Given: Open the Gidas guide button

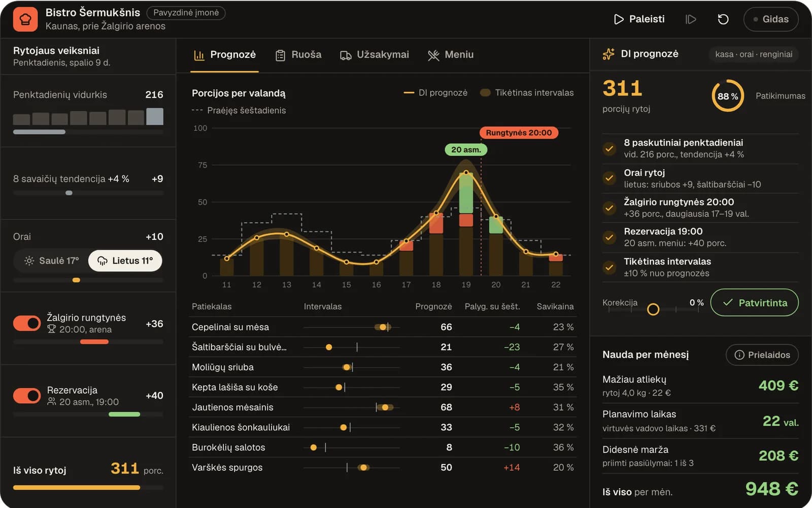Looking at the screenshot, I should [x=770, y=19].
